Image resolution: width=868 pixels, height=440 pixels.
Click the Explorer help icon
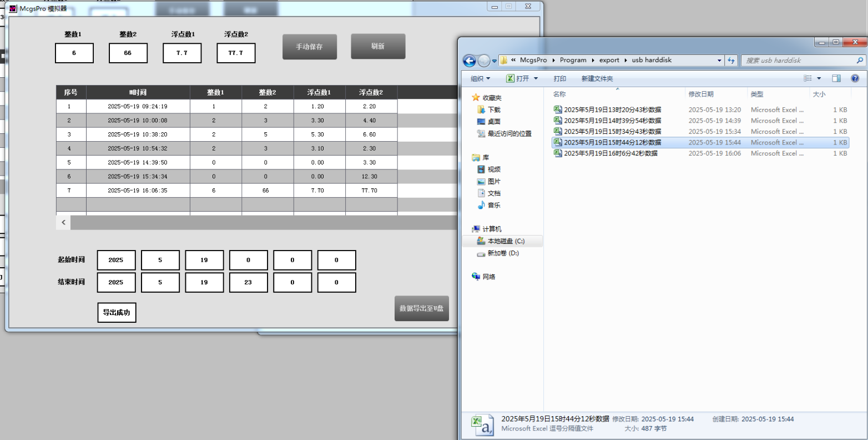(x=855, y=78)
